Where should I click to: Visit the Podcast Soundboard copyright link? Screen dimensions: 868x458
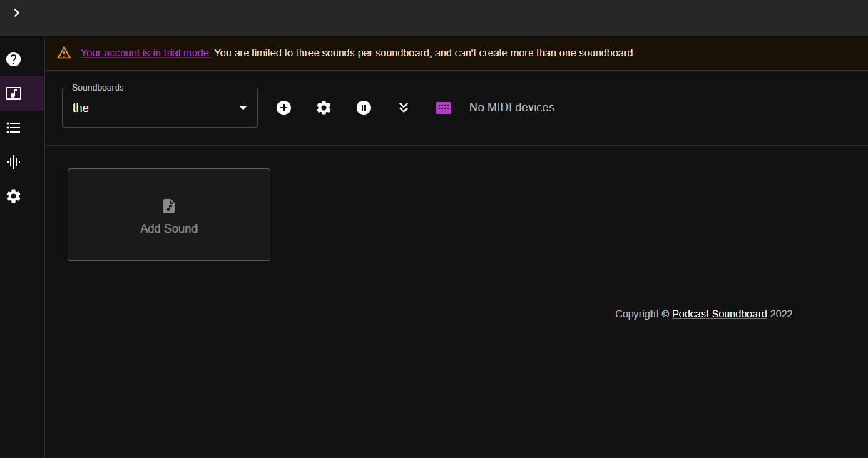(719, 314)
